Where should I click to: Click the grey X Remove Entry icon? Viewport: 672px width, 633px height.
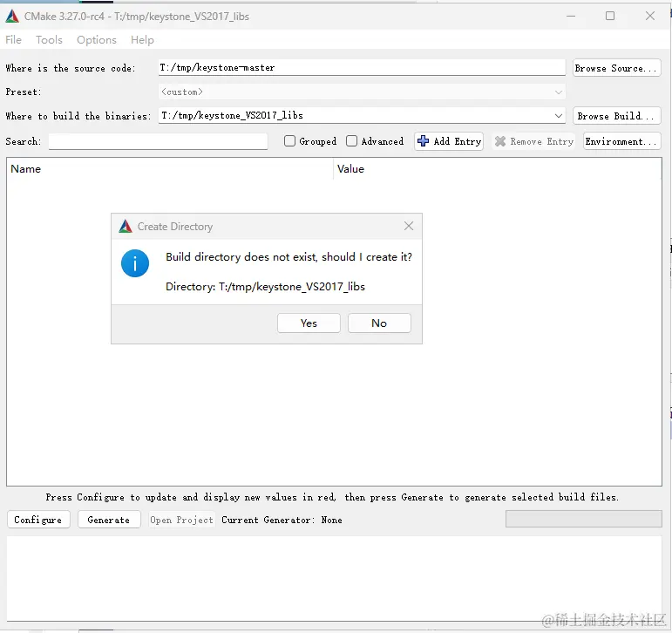click(499, 141)
